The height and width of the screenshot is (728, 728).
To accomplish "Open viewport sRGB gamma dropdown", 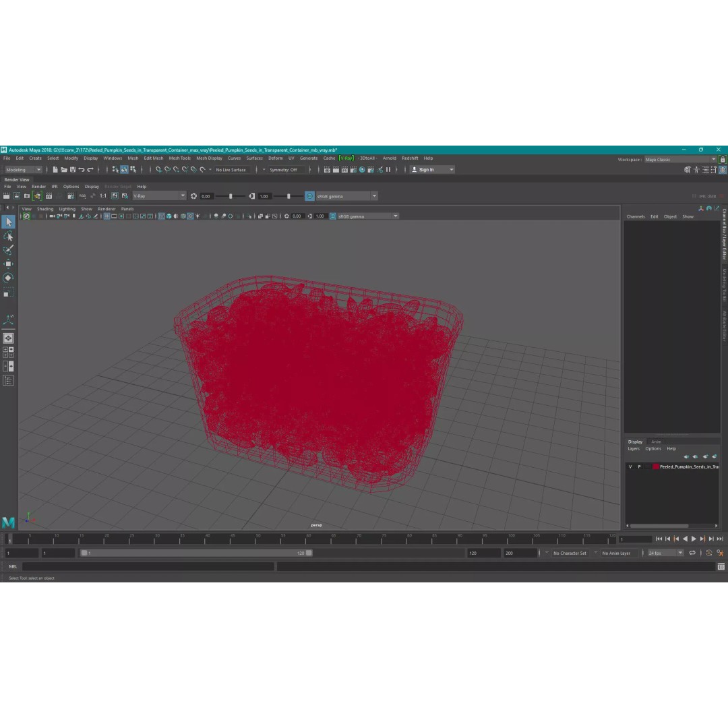I will point(368,216).
